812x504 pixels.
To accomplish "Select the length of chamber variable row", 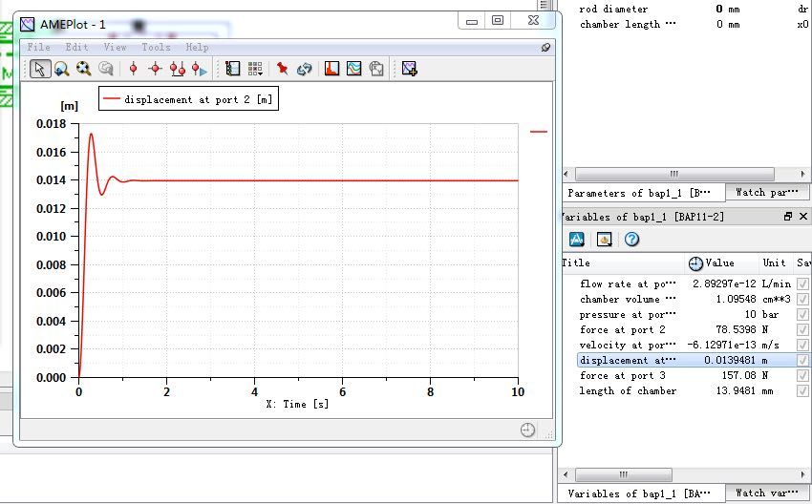I will pos(628,391).
